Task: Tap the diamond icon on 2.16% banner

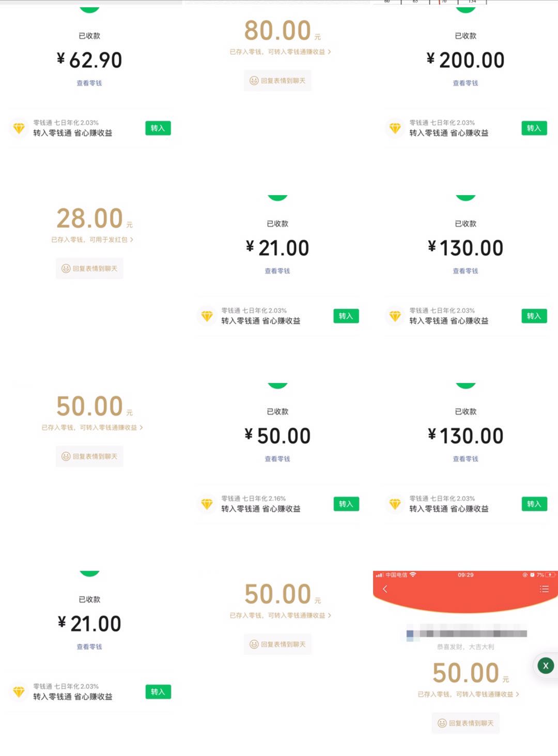Action: tap(207, 504)
